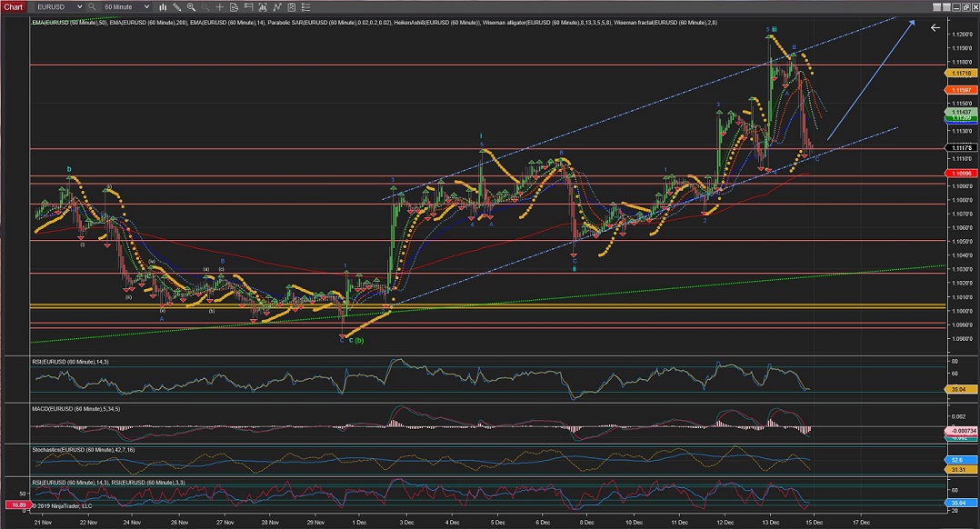This screenshot has width=980, height=529.
Task: Click the zoom in magnifier icon
Action: tap(191, 7)
